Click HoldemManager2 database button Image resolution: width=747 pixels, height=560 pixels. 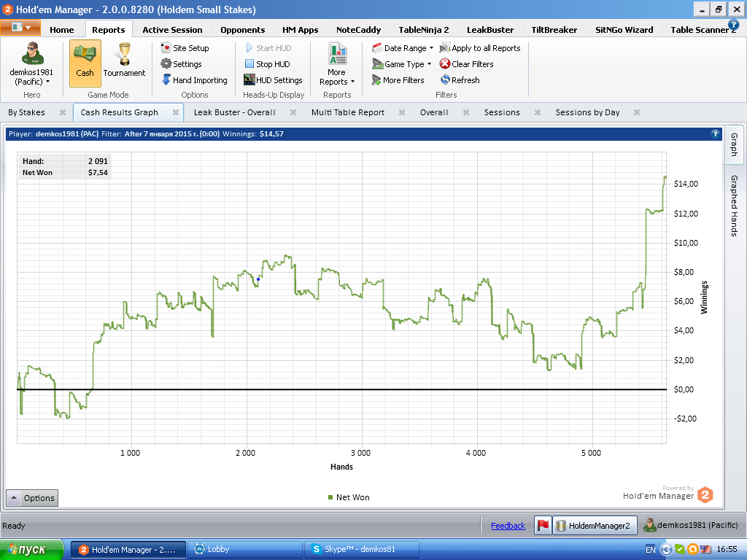595,525
